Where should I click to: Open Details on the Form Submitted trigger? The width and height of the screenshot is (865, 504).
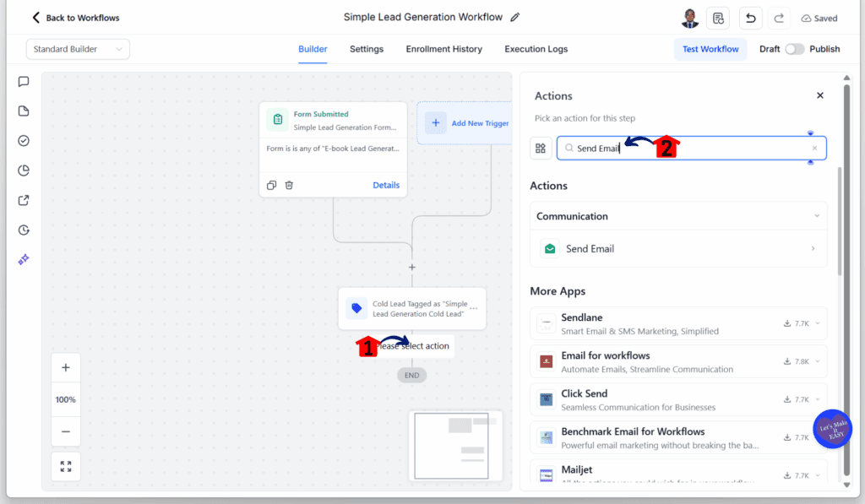point(386,185)
